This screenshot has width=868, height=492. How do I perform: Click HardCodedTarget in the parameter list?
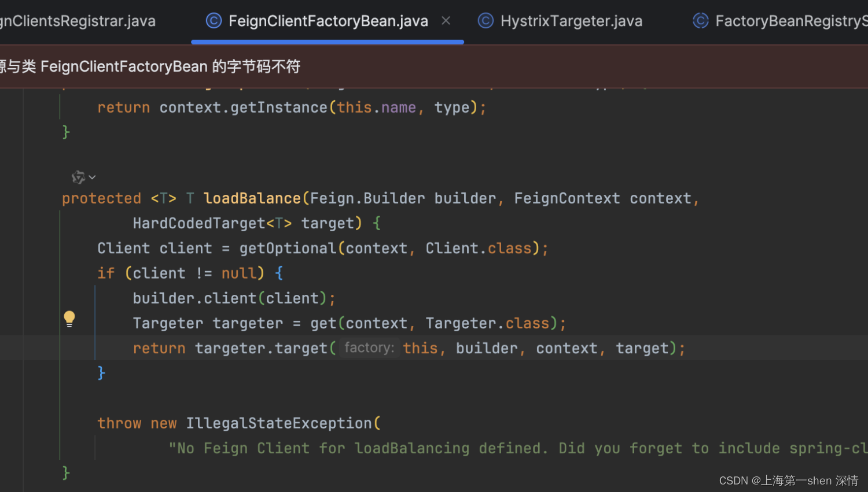(199, 223)
